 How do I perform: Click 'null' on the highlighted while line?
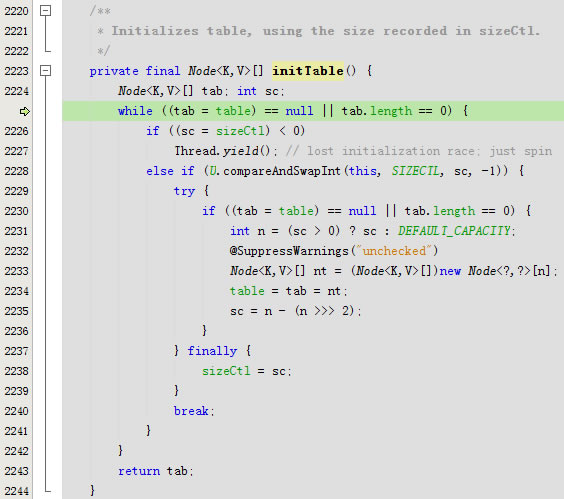click(299, 111)
